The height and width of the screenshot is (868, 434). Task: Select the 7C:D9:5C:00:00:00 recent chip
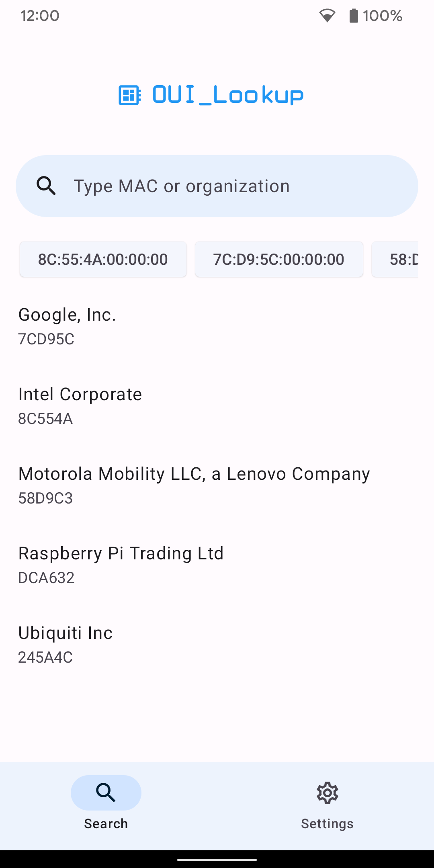(279, 259)
